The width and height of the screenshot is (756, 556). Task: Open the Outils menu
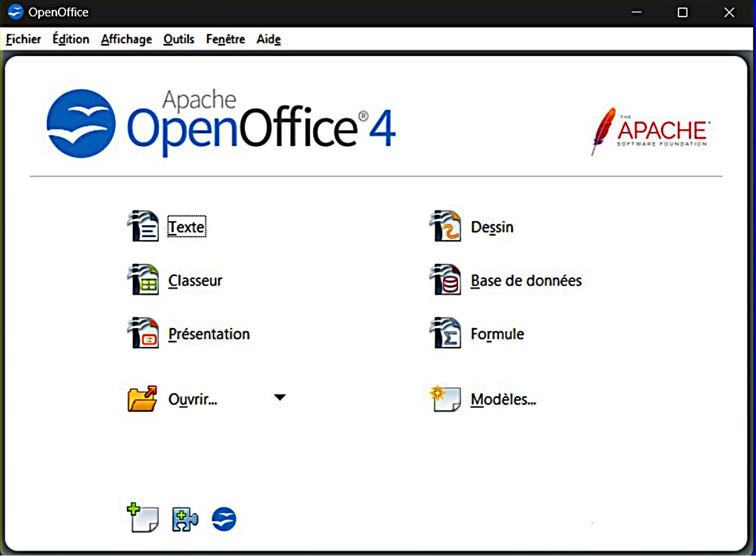[178, 39]
